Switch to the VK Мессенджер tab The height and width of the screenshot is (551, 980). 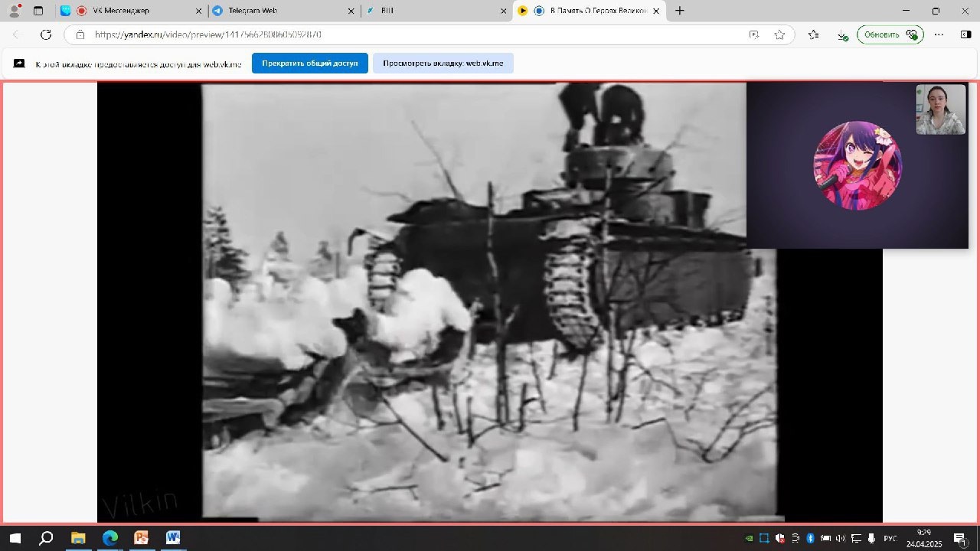click(131, 11)
